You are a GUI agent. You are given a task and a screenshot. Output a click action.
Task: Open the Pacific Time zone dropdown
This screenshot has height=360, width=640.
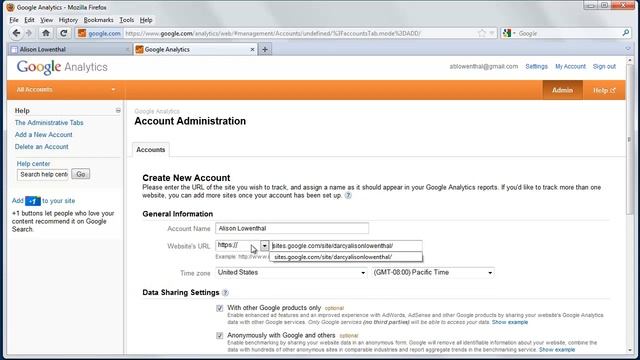pos(433,273)
